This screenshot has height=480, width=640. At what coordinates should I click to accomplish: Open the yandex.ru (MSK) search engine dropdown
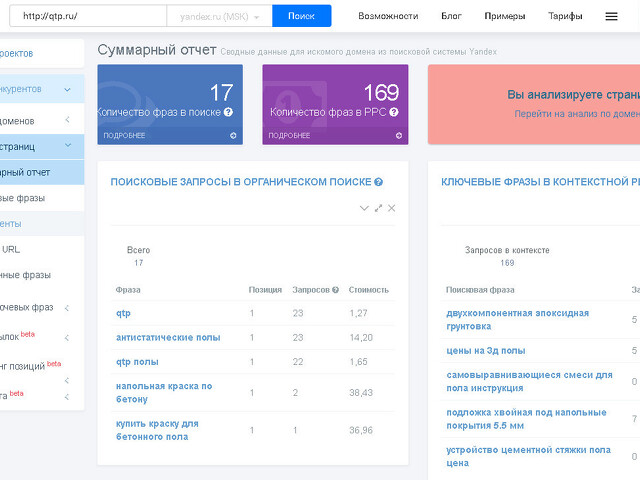point(219,16)
